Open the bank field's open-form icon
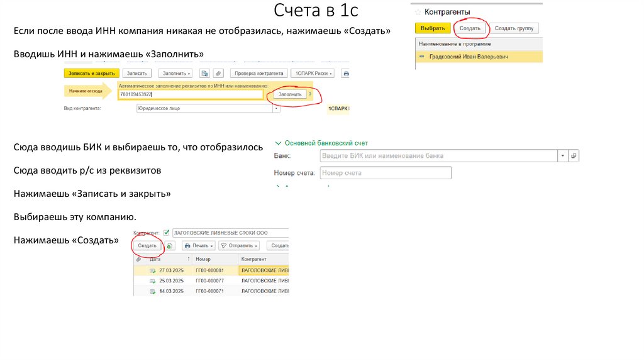The width and height of the screenshot is (644, 361). (x=574, y=155)
